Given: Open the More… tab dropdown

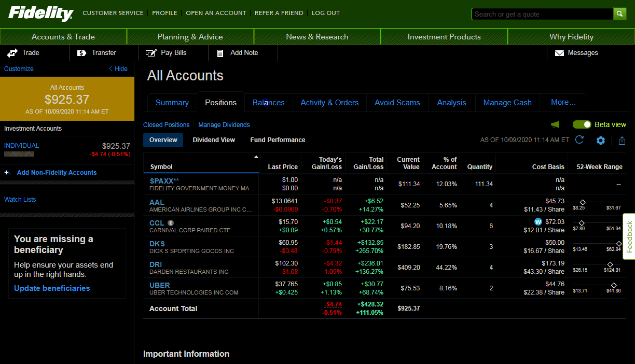Looking at the screenshot, I should [x=563, y=102].
